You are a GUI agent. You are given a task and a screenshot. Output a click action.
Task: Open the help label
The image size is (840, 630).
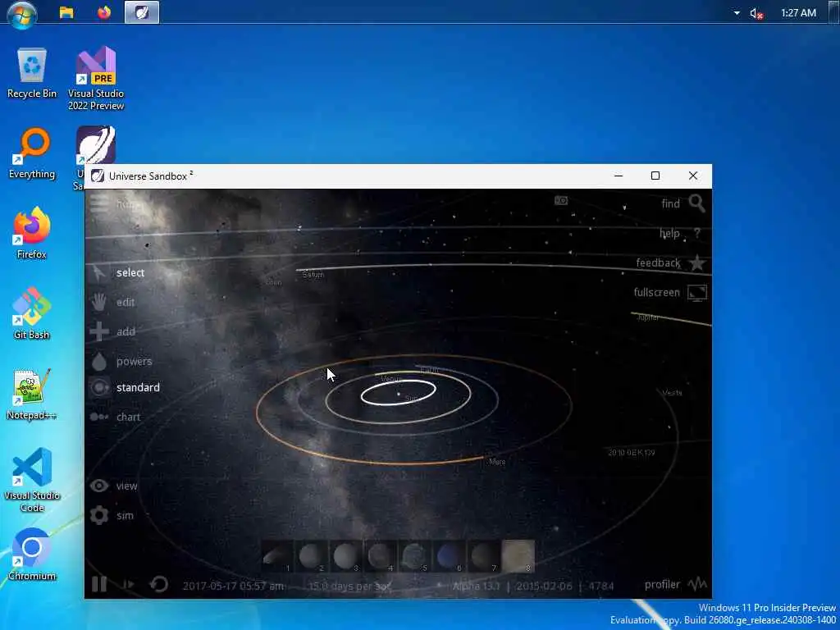point(669,233)
